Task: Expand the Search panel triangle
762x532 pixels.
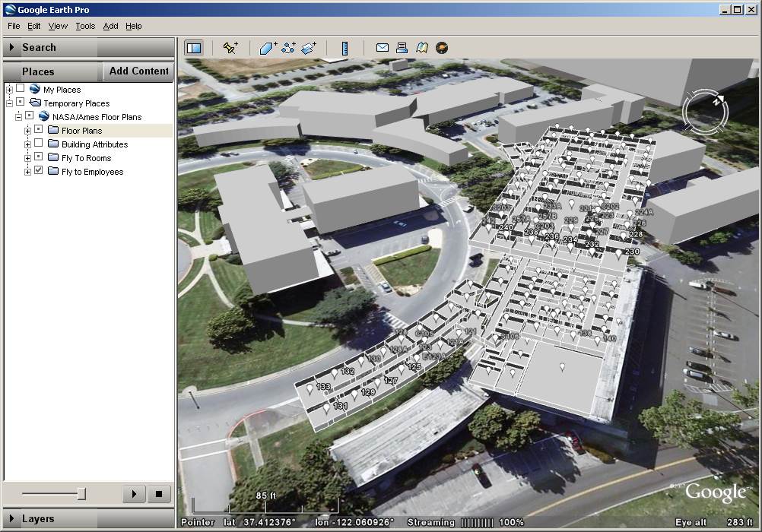Action: pyautogui.click(x=11, y=47)
